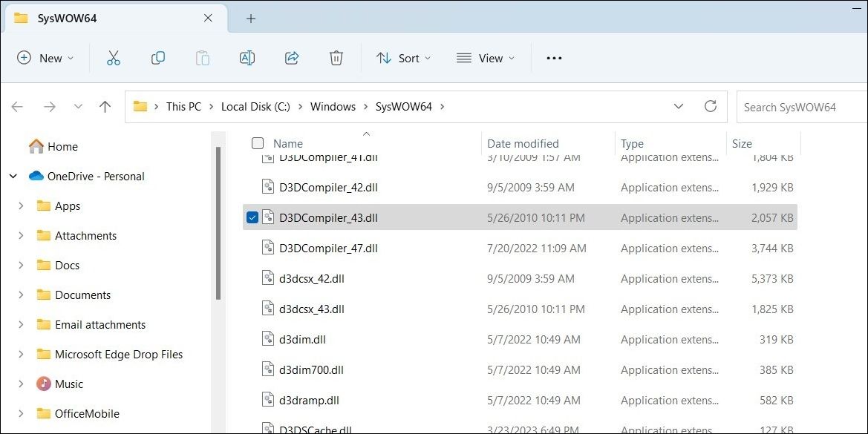This screenshot has width=868, height=434.
Task: Open the View dropdown menu
Action: [x=486, y=58]
